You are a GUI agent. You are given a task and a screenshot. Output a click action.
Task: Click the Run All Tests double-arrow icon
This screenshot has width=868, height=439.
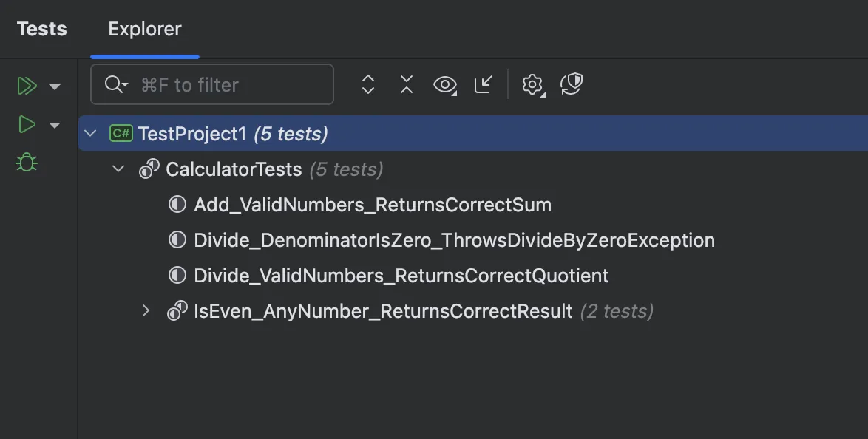(27, 86)
